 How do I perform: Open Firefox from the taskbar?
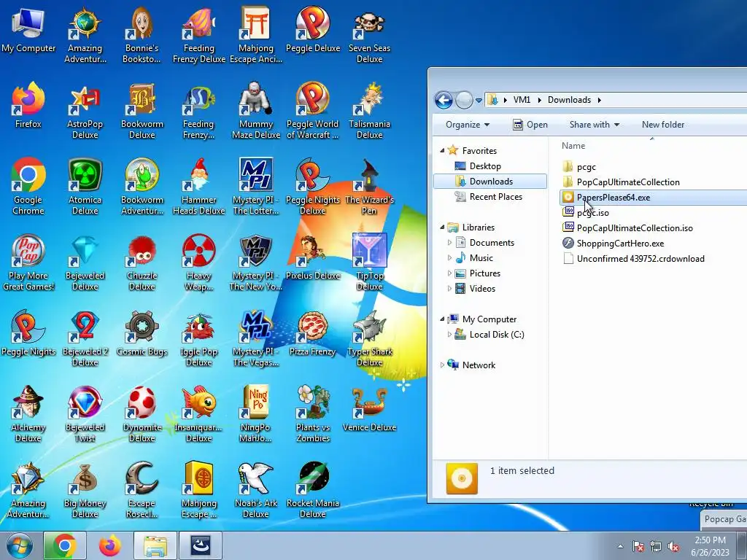pos(110,545)
